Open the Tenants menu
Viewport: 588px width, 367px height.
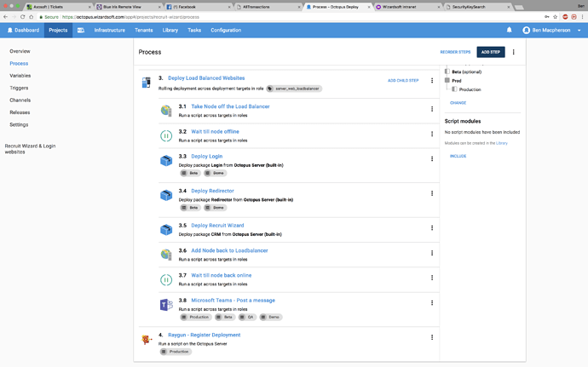coord(144,31)
